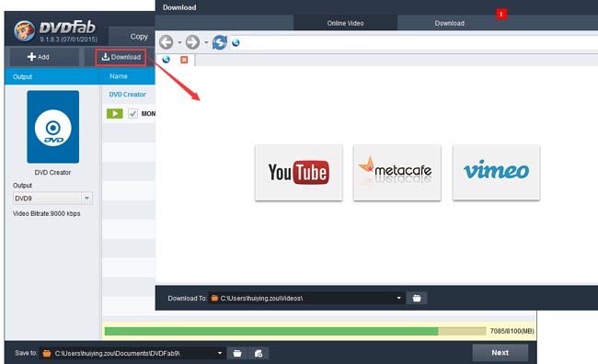Viewport: 598px width, 364px height.
Task: Browse the Download To folder
Action: point(417,298)
